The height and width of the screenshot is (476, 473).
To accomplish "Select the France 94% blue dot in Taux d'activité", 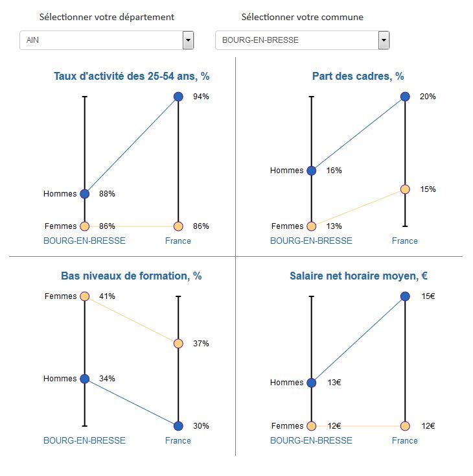I will pos(178,97).
